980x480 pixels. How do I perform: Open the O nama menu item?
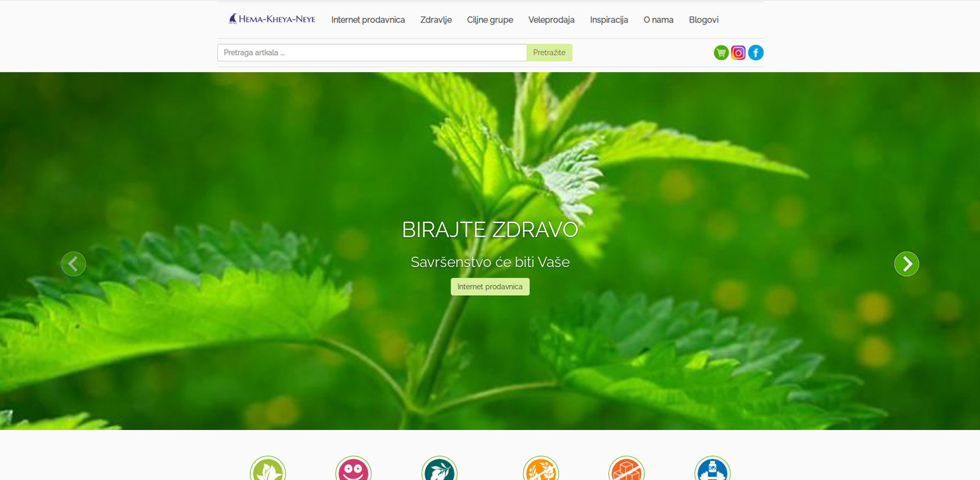point(658,20)
